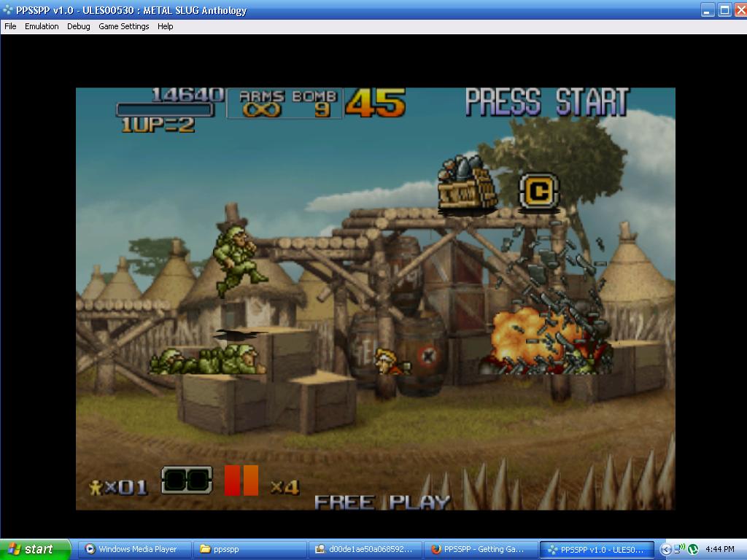Click the Windows Start button

point(35,549)
